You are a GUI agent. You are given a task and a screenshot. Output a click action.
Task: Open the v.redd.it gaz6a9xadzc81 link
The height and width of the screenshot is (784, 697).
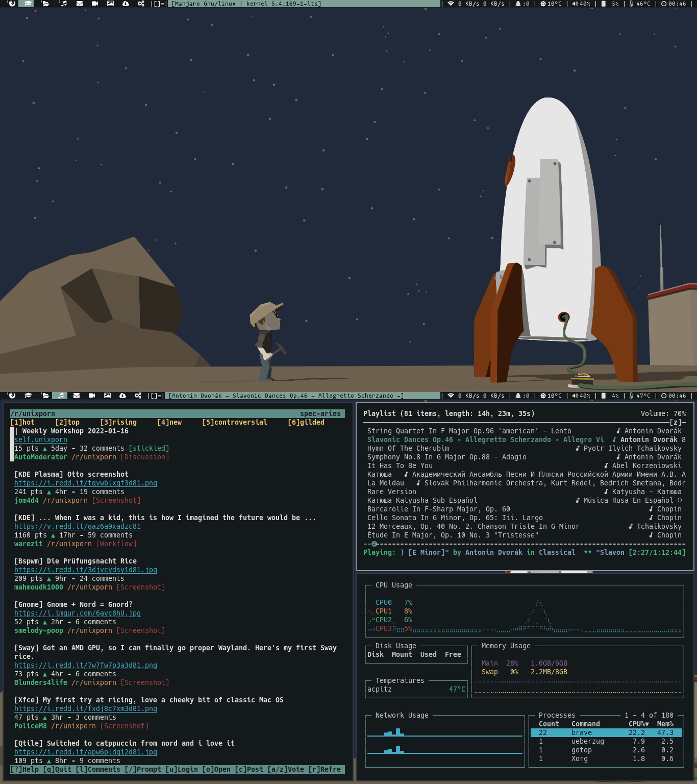[x=78, y=526]
